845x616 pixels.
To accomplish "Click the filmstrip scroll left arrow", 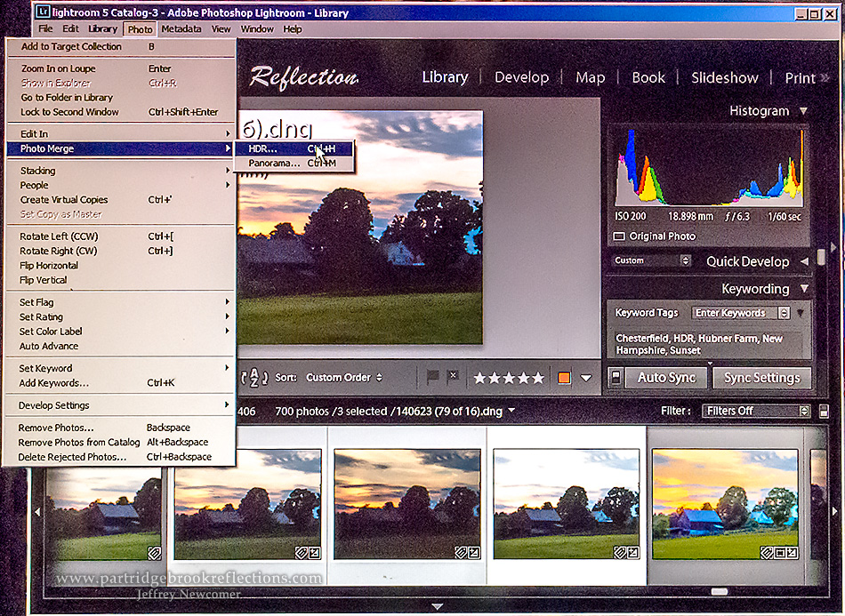I will (37, 511).
